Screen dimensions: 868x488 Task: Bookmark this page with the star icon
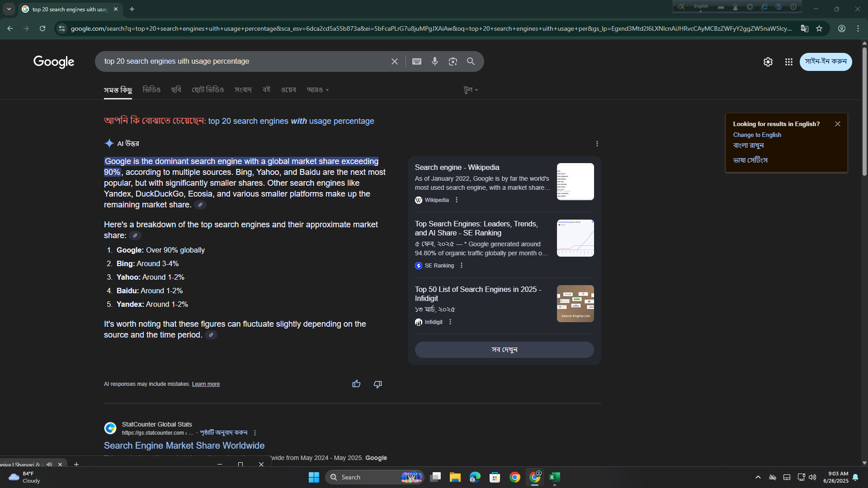tap(819, 28)
